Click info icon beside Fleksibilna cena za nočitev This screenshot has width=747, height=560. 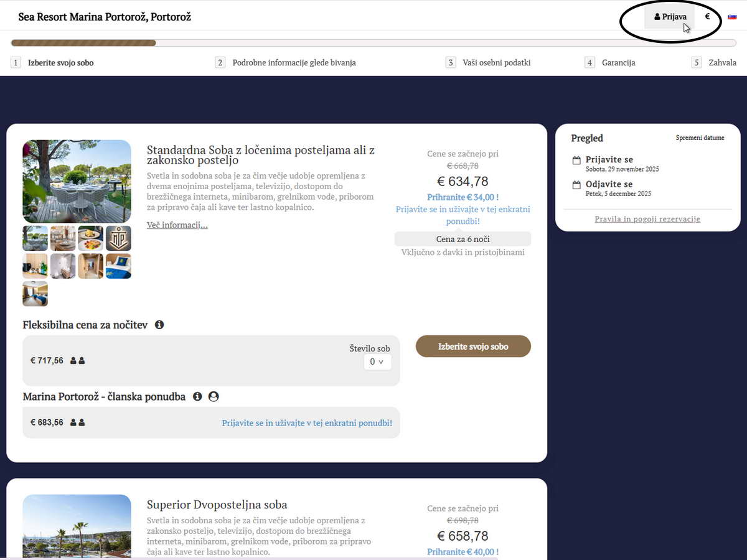159,325
